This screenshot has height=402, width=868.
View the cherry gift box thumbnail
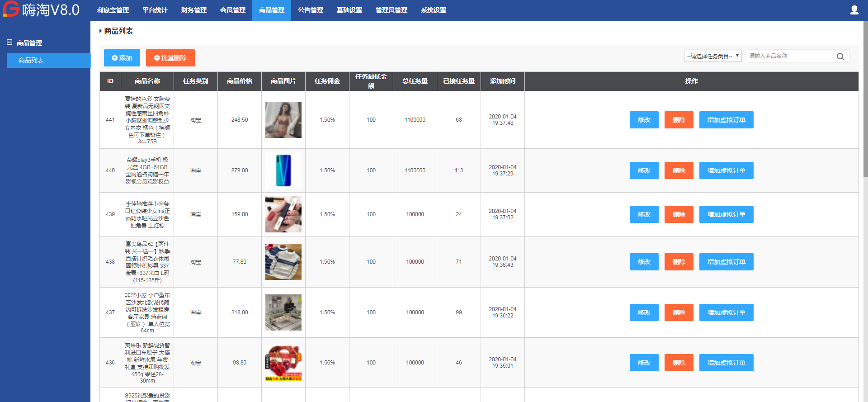tap(283, 363)
